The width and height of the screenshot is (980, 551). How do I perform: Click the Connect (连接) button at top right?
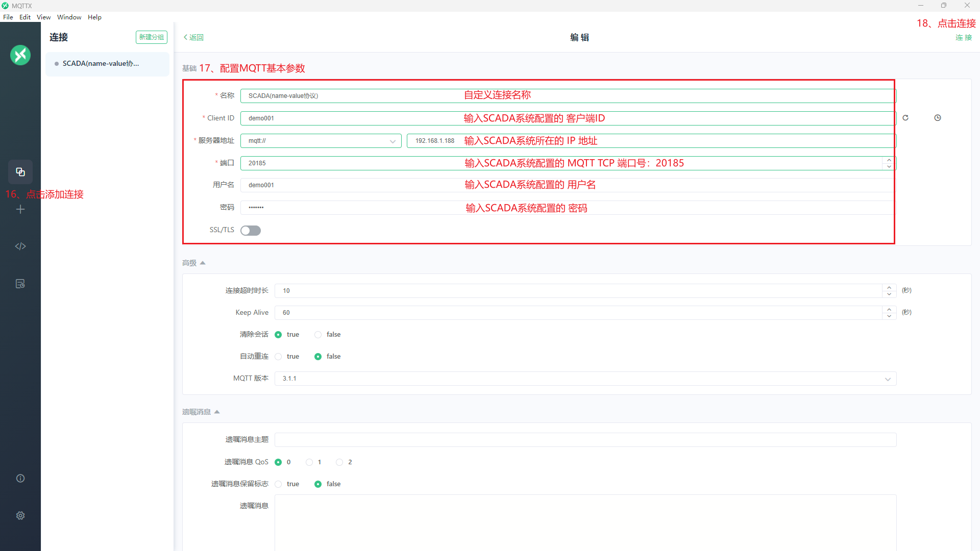[x=964, y=38]
